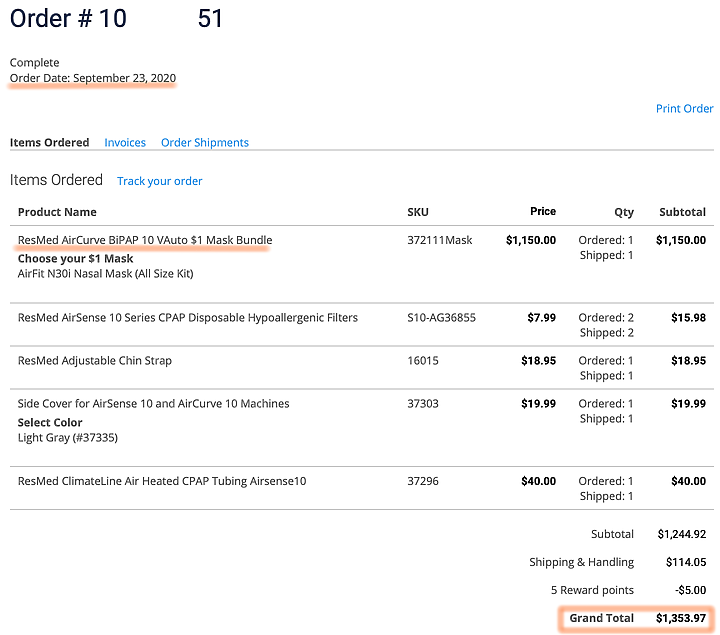Click the Order Date September 23, 2020 text

pos(93,78)
